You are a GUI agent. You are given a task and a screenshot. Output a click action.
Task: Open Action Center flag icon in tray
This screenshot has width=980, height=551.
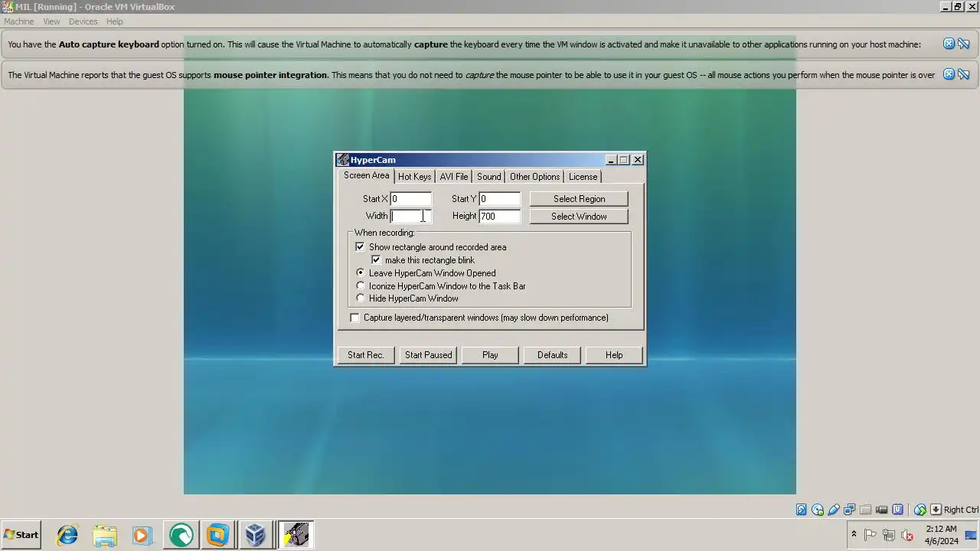click(x=871, y=535)
